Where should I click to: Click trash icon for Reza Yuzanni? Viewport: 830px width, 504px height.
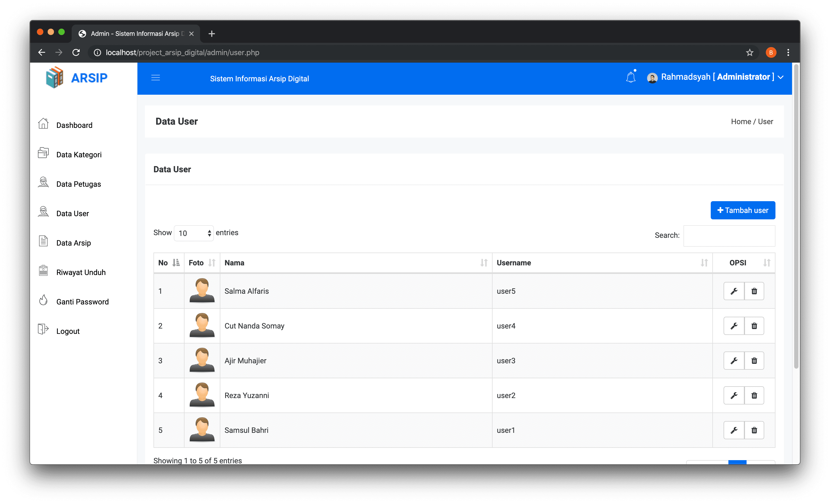[x=754, y=395]
